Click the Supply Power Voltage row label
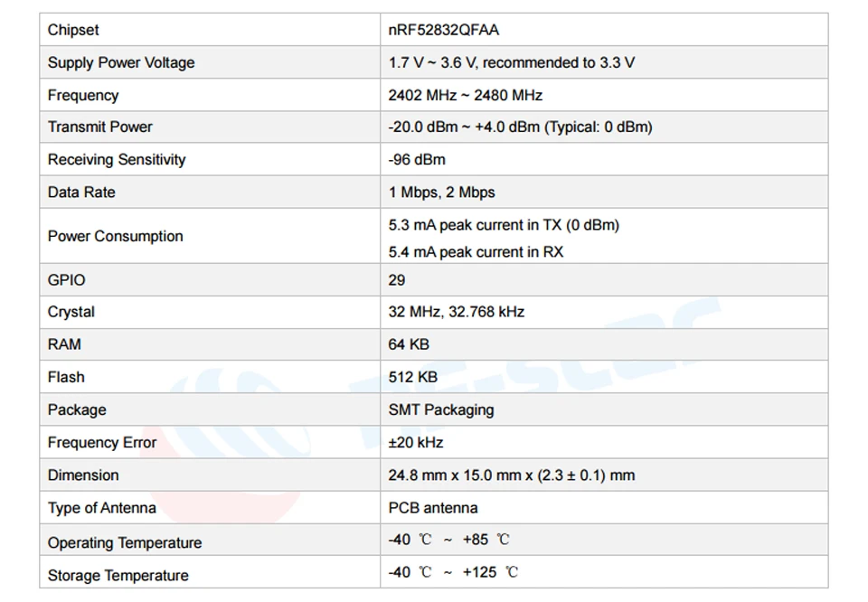 pos(121,62)
